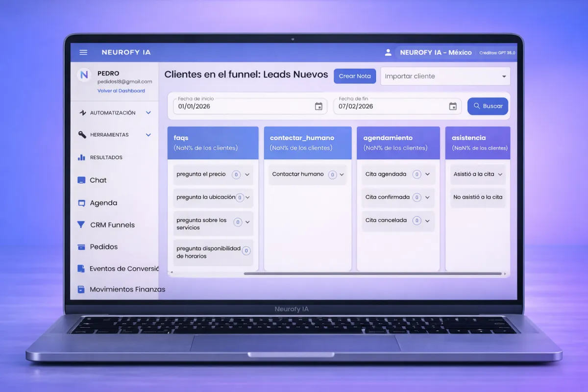Viewport: 588px width, 392px height.
Task: Click the faqs column header
Action: (x=213, y=143)
